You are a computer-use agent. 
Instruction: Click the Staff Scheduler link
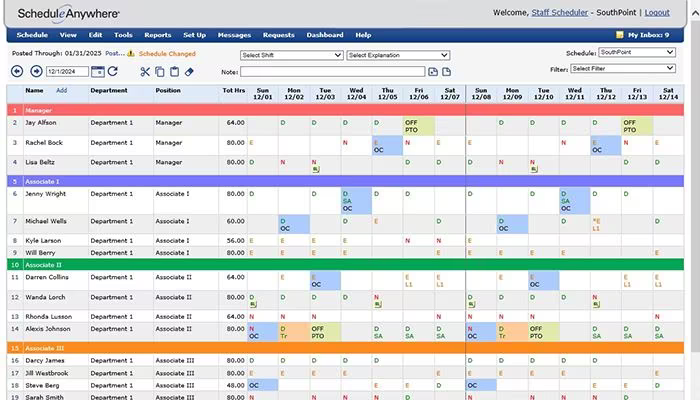[x=559, y=12]
